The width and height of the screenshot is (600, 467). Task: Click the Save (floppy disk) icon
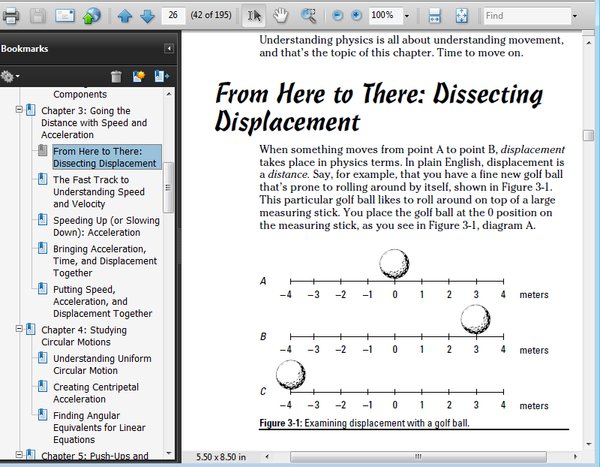[38, 16]
